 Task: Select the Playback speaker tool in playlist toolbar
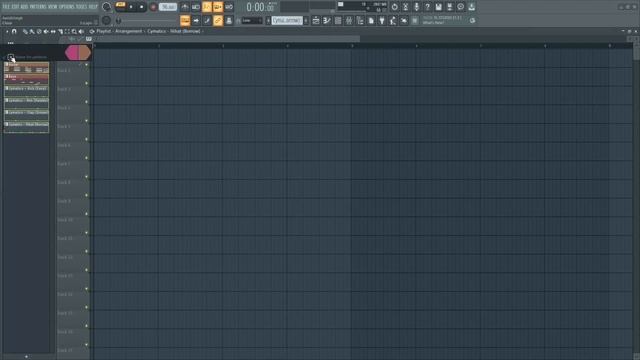coord(81,31)
